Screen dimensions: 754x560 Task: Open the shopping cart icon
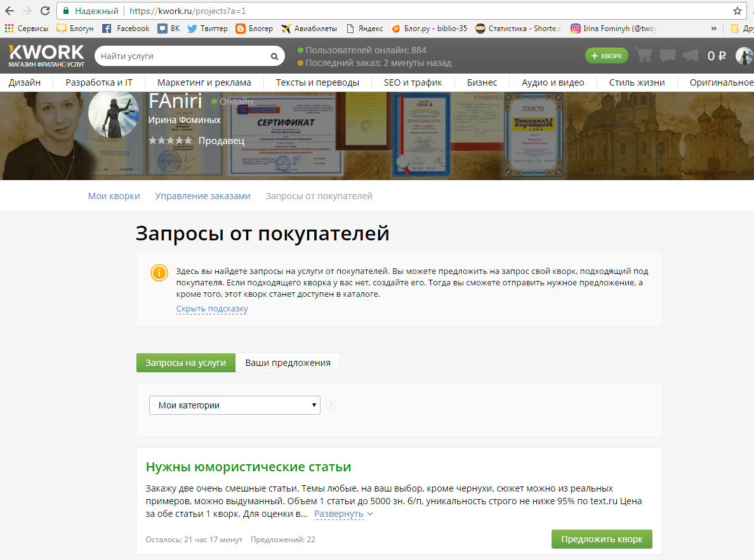tap(644, 55)
